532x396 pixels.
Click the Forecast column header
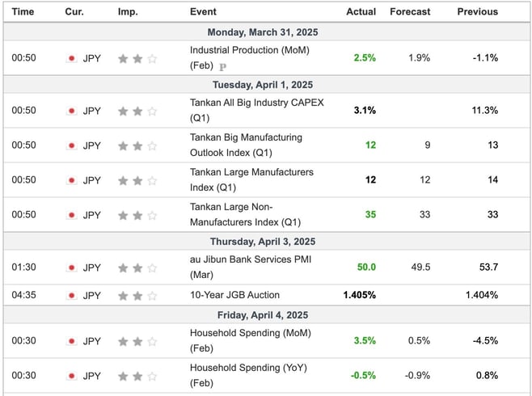pyautogui.click(x=410, y=11)
